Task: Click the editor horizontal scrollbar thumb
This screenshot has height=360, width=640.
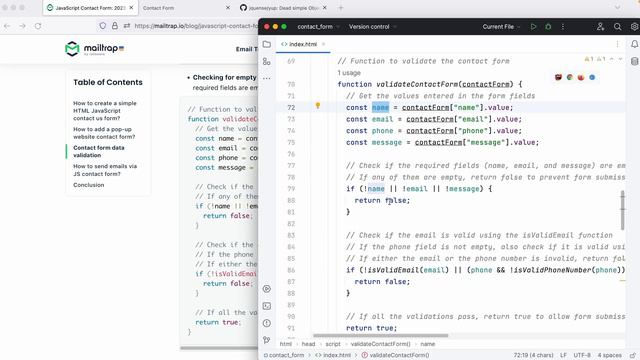Action: tap(380, 336)
